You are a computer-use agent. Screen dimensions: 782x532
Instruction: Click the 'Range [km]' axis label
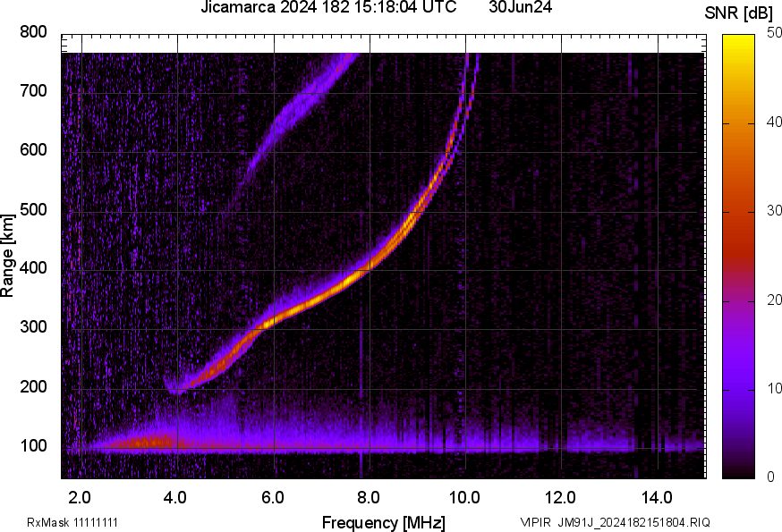pos(7,256)
